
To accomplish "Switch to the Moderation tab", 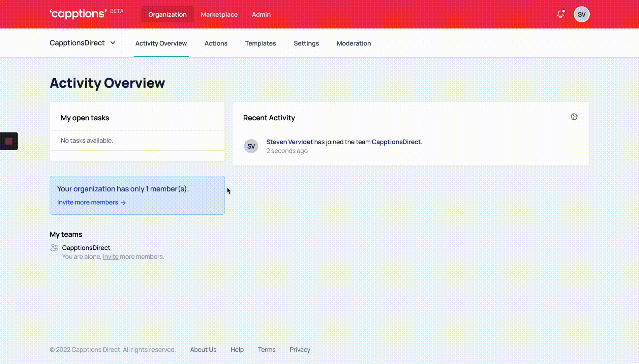I will (x=354, y=43).
